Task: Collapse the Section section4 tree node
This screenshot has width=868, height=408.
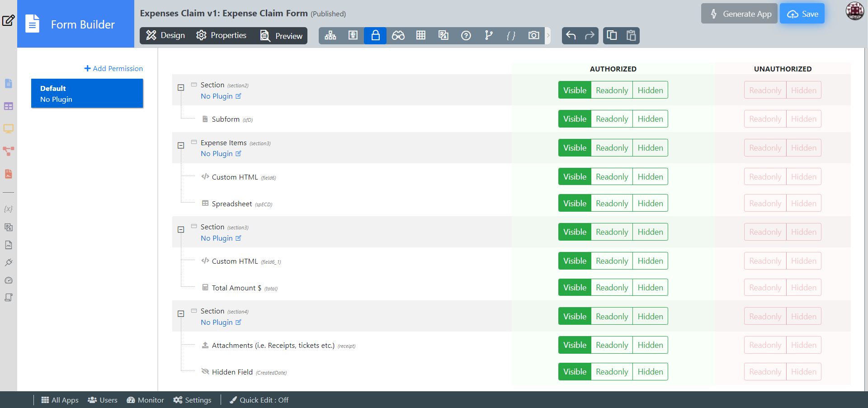Action: pyautogui.click(x=181, y=314)
